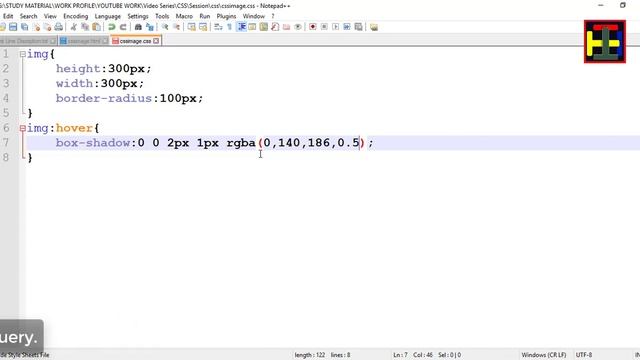The image size is (640, 360).
Task: Open the Language menu
Action: [x=108, y=16]
